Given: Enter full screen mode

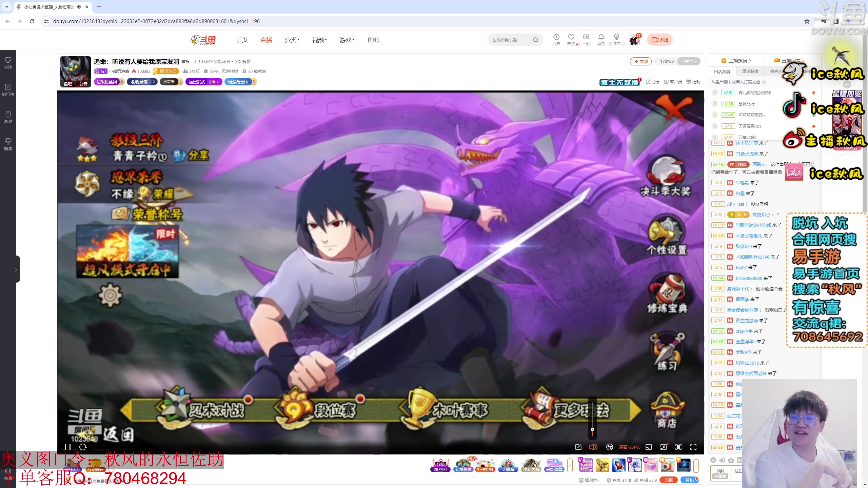Looking at the screenshot, I should (x=693, y=447).
